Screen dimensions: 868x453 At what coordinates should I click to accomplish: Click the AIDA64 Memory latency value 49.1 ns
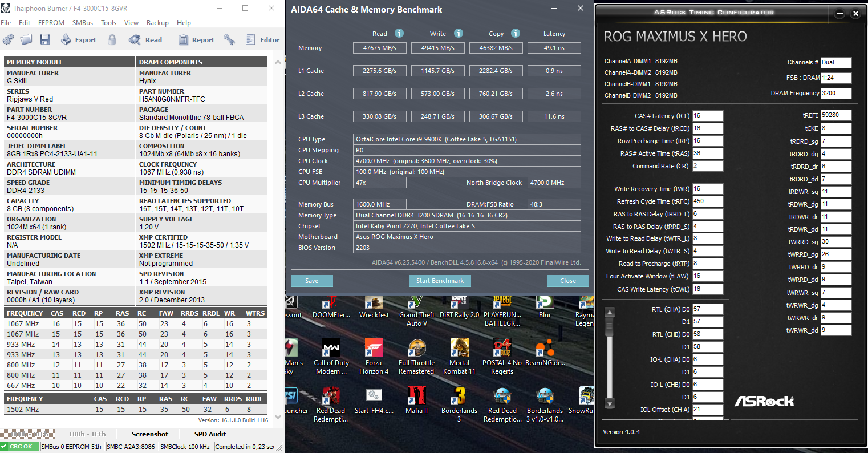(x=554, y=48)
